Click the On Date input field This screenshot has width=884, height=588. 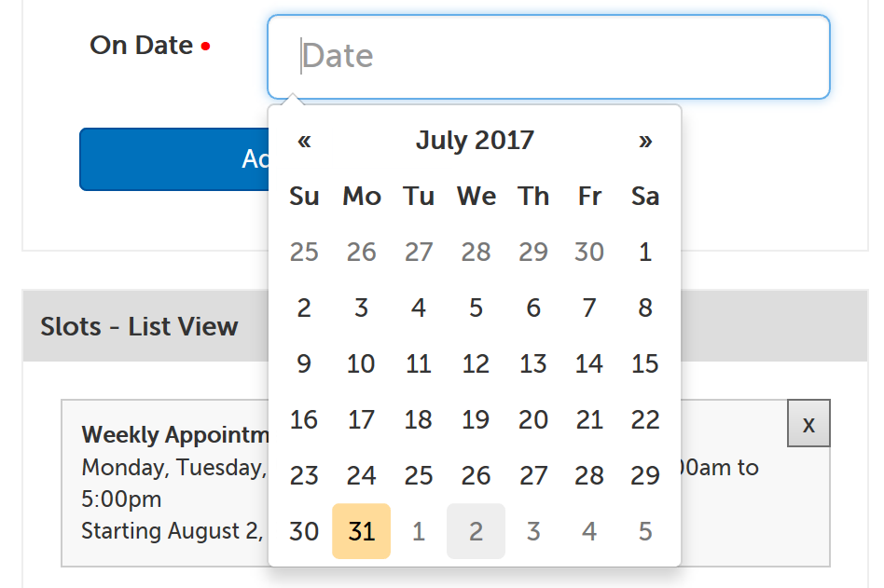click(548, 57)
